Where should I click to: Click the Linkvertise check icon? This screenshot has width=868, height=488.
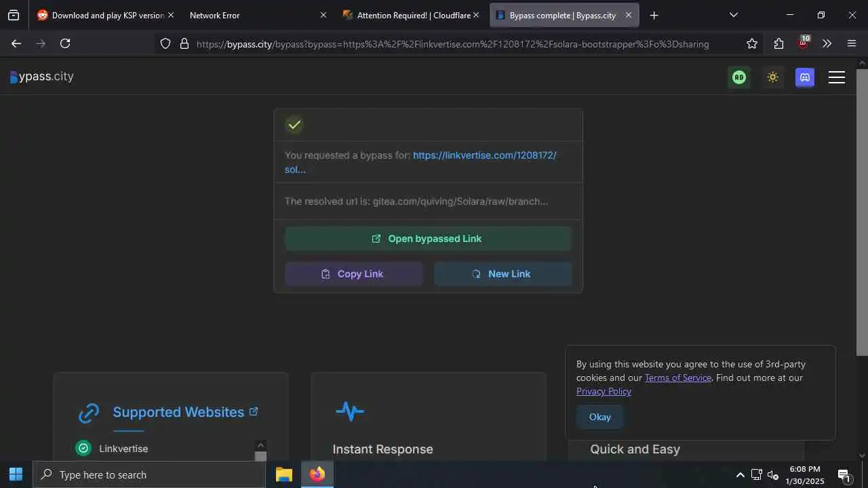(x=83, y=449)
